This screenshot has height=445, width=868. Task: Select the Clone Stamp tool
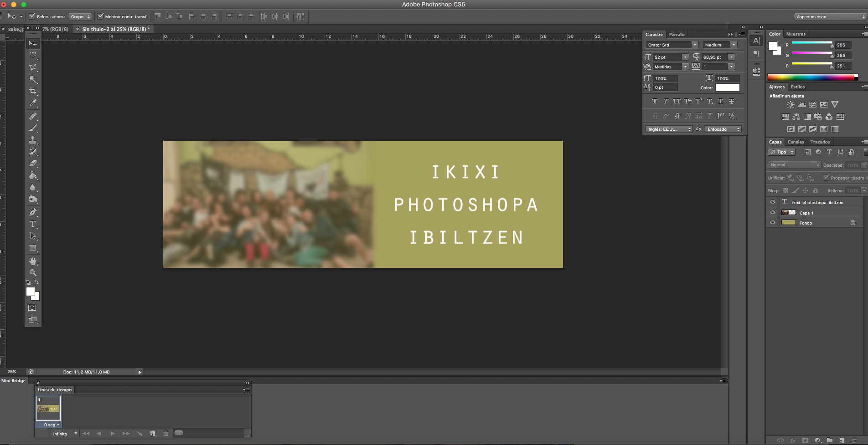33,140
